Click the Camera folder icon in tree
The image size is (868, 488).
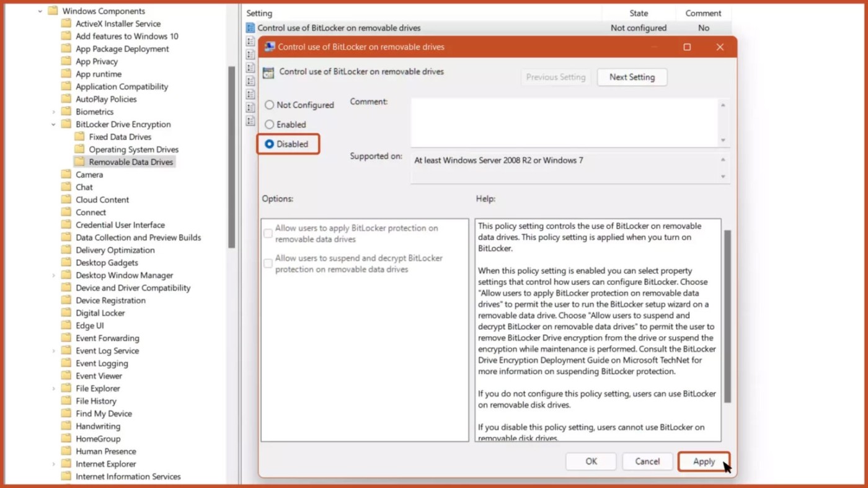click(x=66, y=175)
